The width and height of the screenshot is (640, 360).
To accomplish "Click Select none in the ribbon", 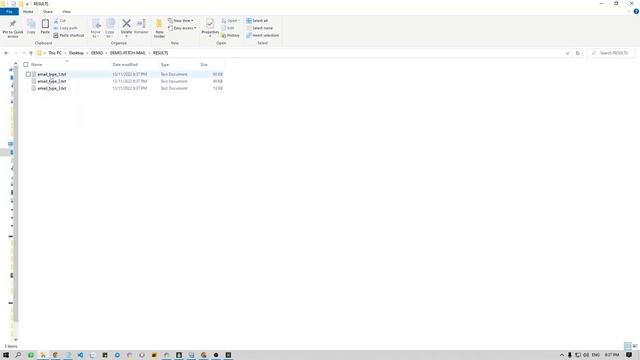I will pyautogui.click(x=260, y=28).
